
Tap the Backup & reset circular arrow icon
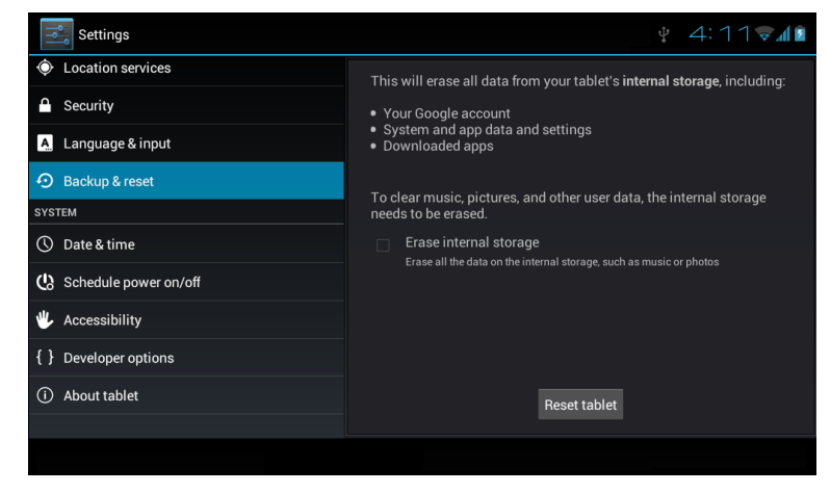click(x=45, y=181)
